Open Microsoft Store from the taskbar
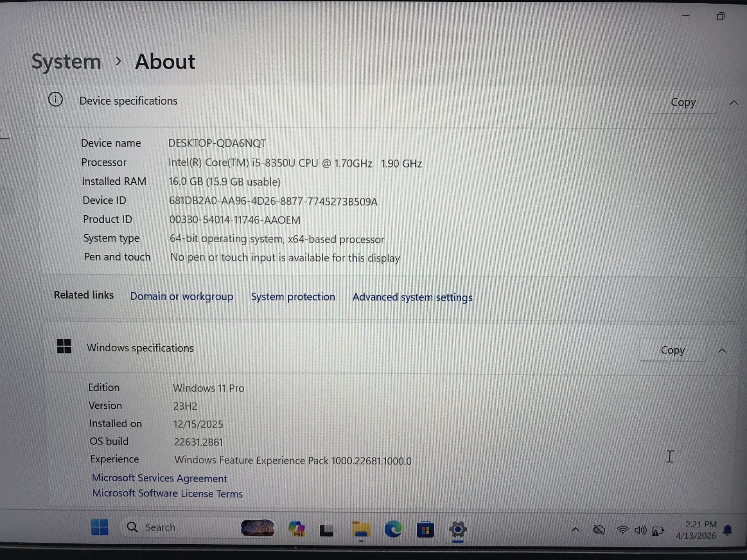747x560 pixels. [x=425, y=530]
